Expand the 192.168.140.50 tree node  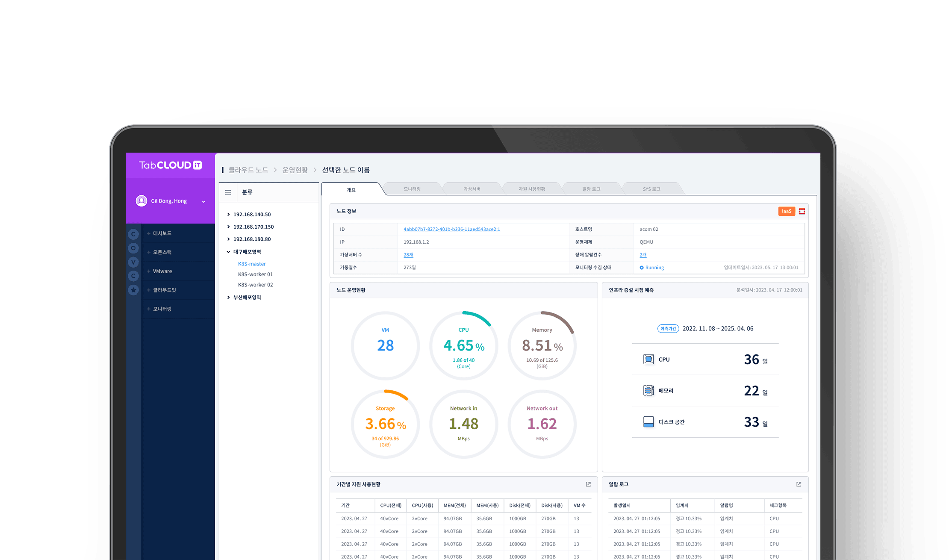pos(229,215)
